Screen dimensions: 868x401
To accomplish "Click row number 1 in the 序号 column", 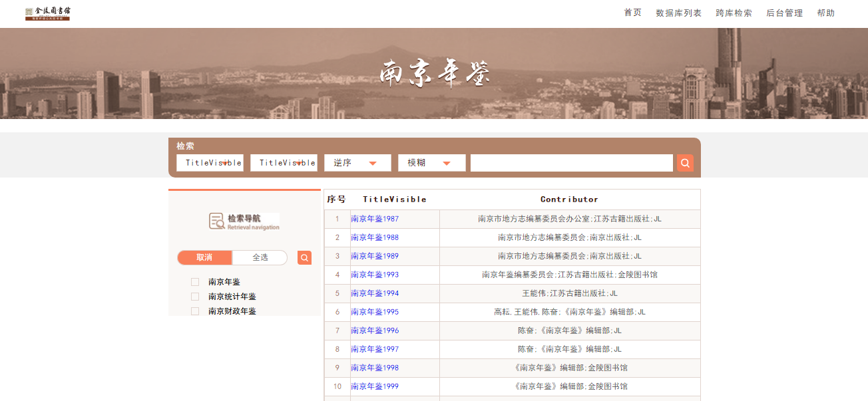I will pos(337,219).
